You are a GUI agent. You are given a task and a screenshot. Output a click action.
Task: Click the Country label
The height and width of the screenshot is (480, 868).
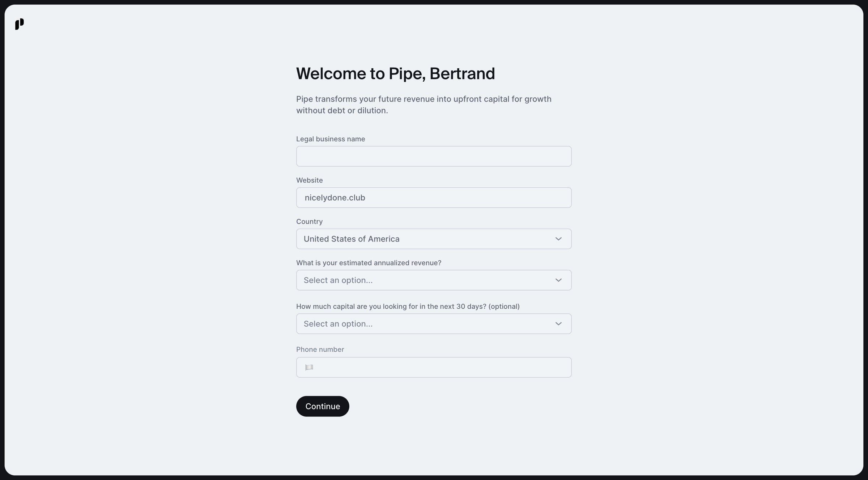coord(309,221)
